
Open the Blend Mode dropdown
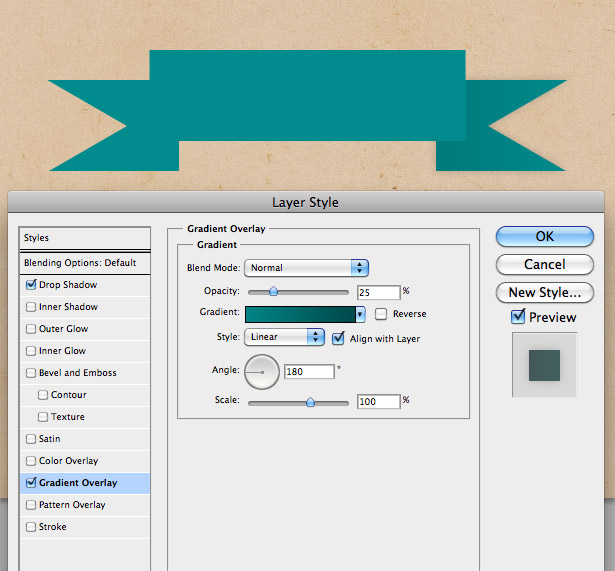click(x=306, y=268)
